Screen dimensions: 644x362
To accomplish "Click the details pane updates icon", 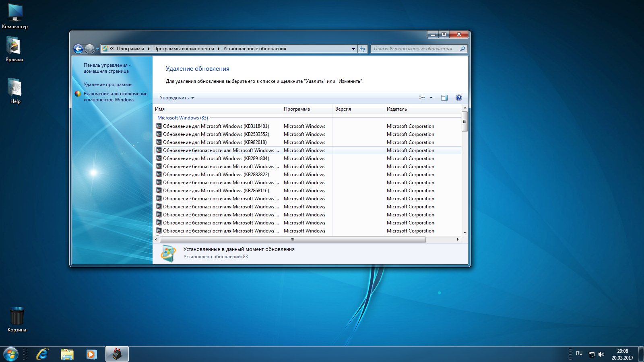I will tap(168, 253).
